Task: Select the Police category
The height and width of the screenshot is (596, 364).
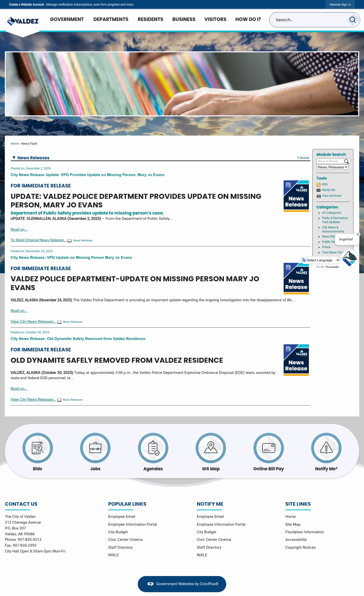Action: tap(326, 247)
